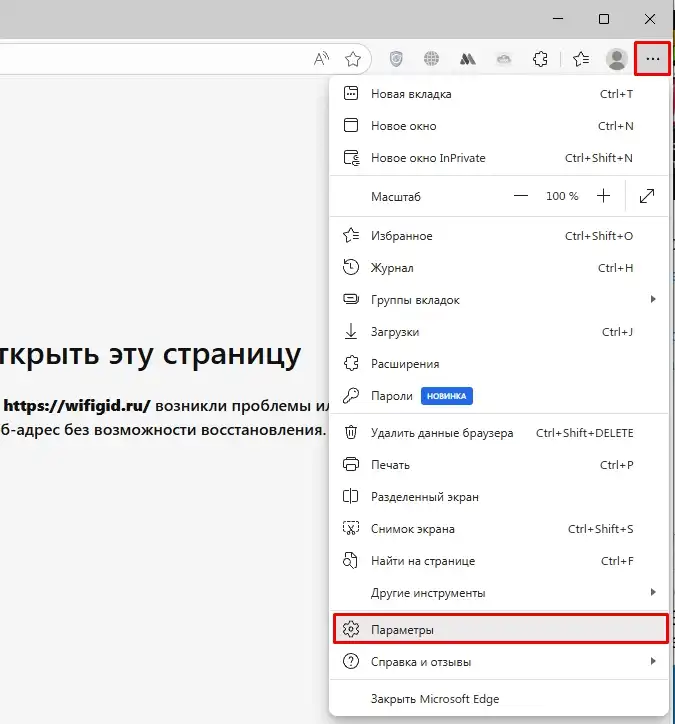This screenshot has height=724, width=675.
Task: Maximize the Edge window
Action: pos(604,19)
